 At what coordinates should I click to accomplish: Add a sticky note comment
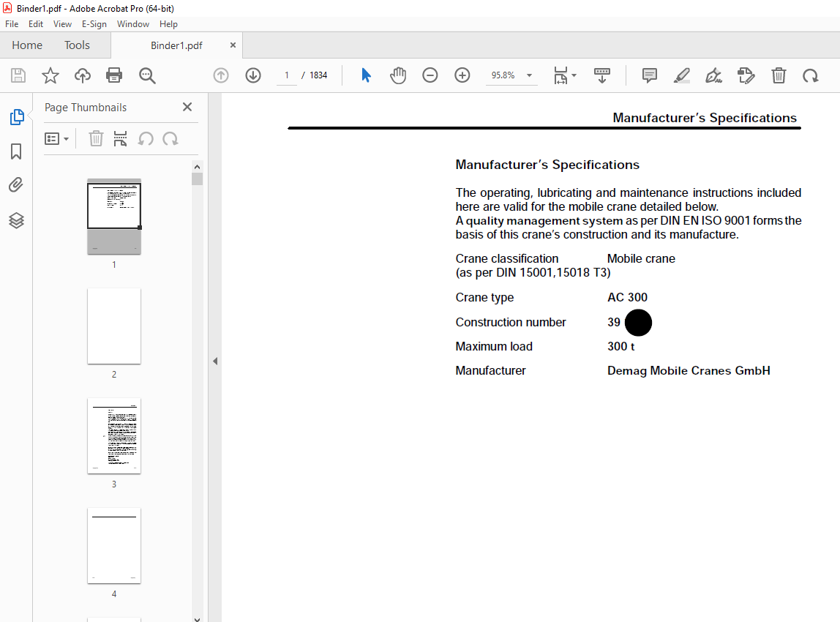click(649, 75)
